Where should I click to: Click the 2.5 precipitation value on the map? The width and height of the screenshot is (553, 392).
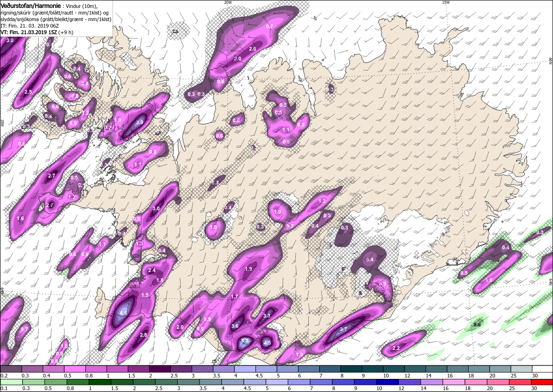pyautogui.click(x=28, y=92)
